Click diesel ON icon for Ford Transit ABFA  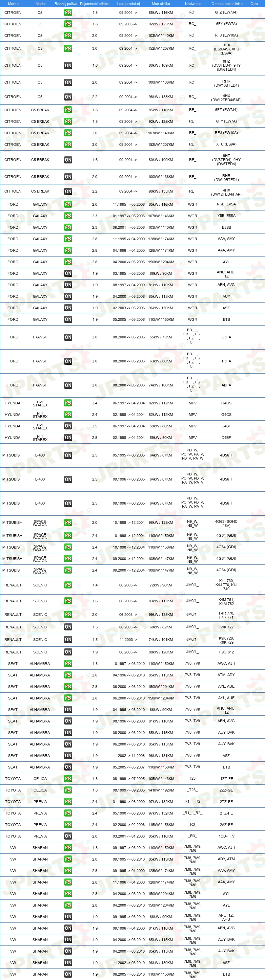[68, 385]
